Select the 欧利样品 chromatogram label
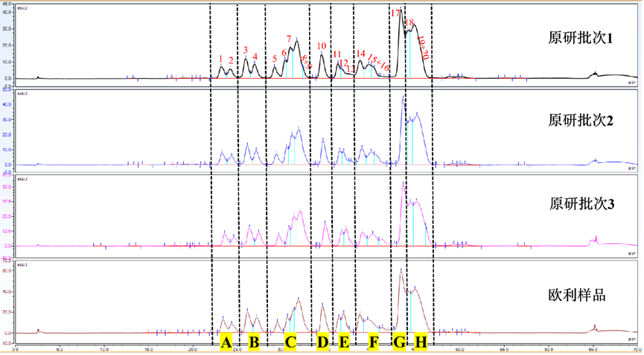Screen dimensions: 644x355 (x=577, y=295)
